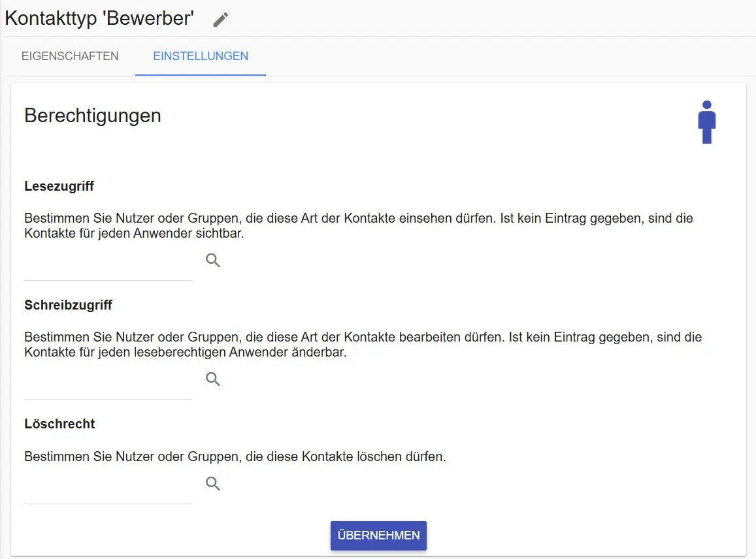Click the Löschrecht section label
Image resolution: width=756 pixels, height=559 pixels.
pos(59,424)
